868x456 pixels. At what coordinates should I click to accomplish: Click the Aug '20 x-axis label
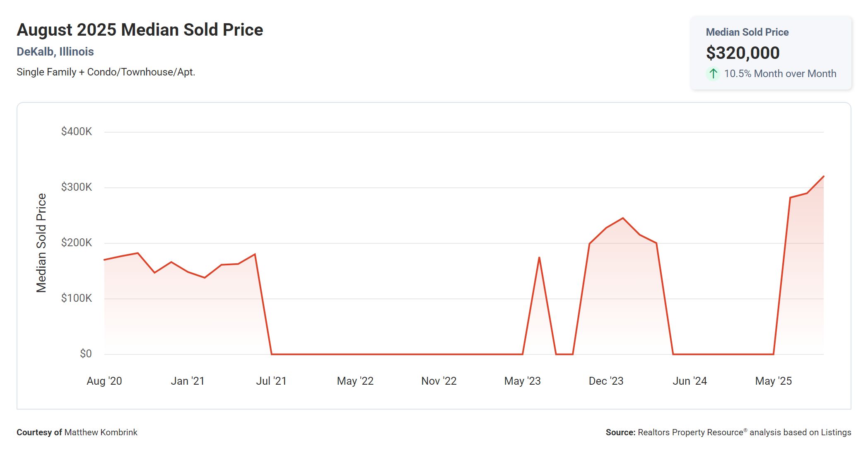click(104, 381)
